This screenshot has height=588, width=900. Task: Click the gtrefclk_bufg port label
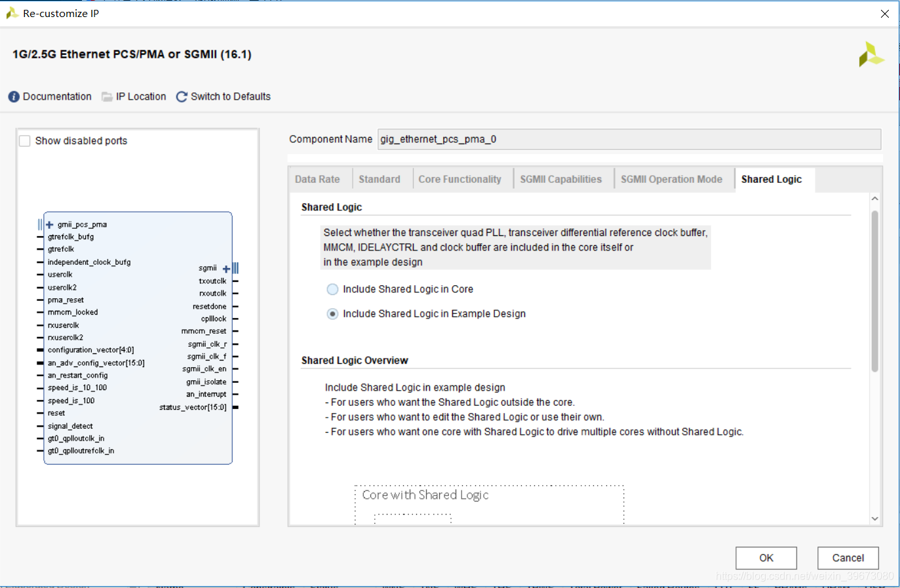(x=71, y=237)
